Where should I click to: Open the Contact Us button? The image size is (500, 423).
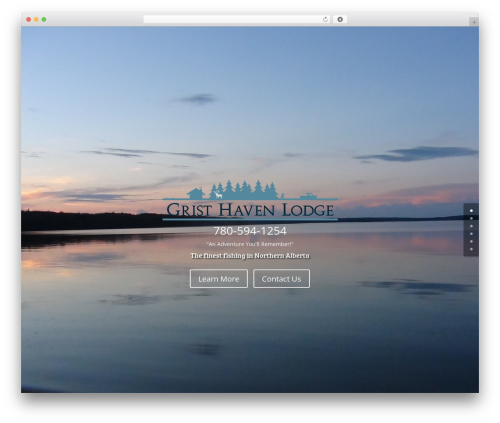[x=281, y=279]
